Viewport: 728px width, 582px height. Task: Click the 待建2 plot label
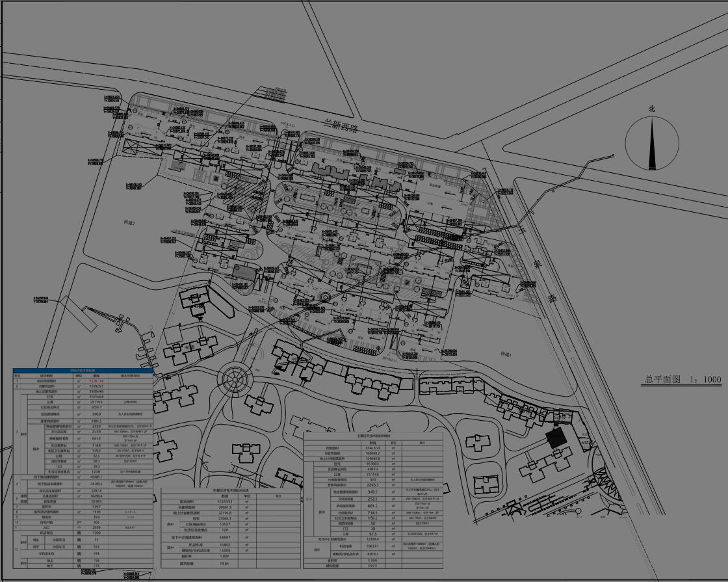tap(129, 222)
